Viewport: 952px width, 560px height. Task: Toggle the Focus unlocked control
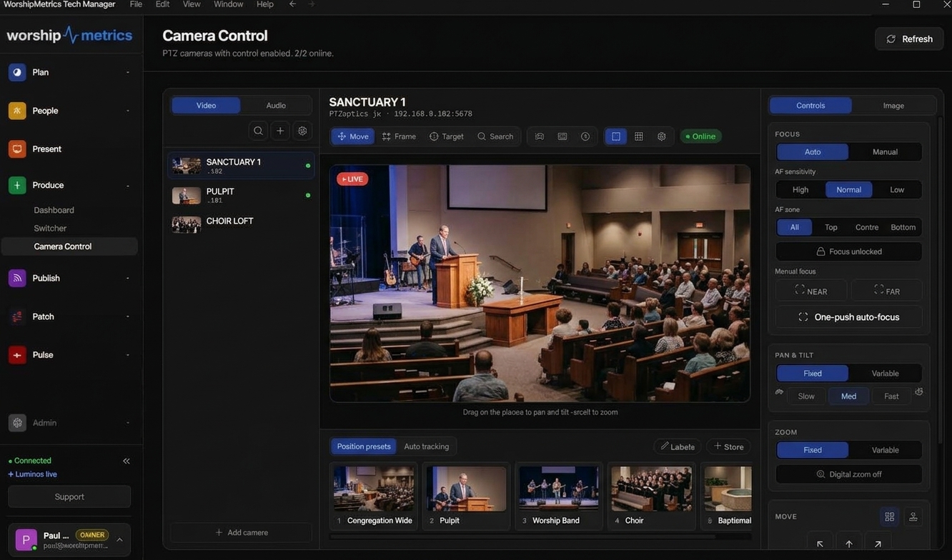tap(848, 251)
